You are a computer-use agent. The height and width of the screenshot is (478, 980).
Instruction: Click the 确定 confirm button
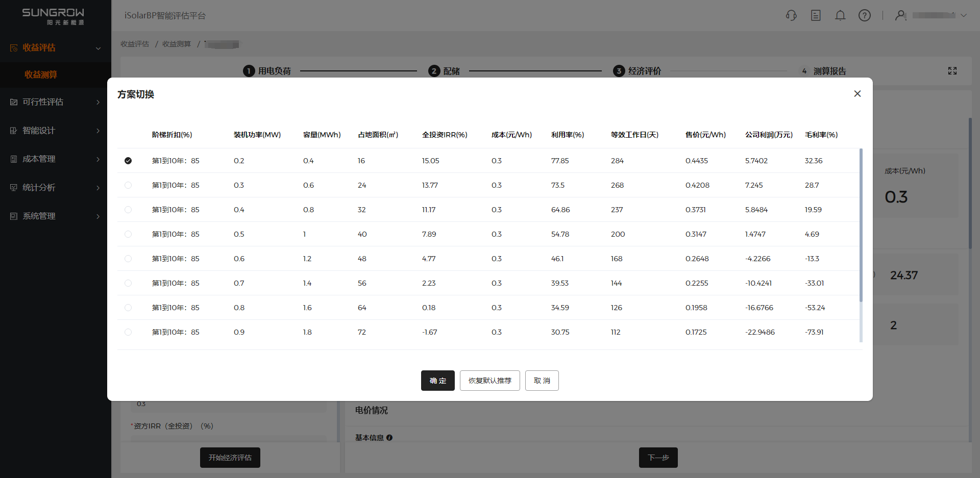pyautogui.click(x=437, y=381)
